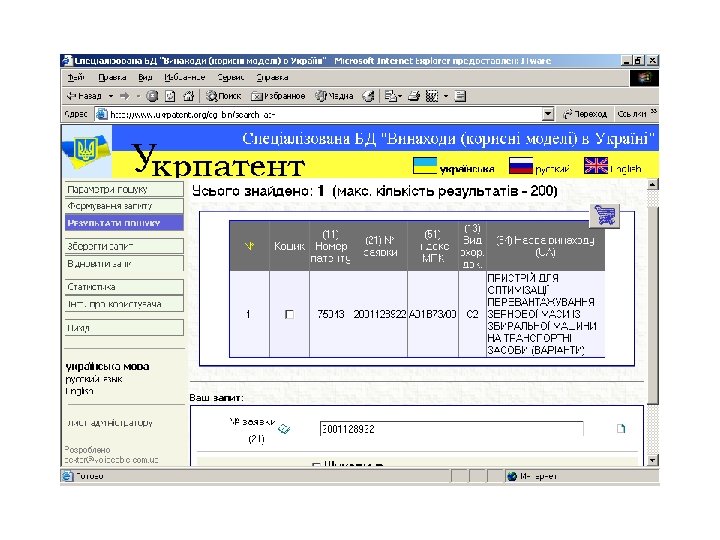Click patent number 75013 in the table
Image resolution: width=720 pixels, height=540 pixels.
(x=331, y=315)
